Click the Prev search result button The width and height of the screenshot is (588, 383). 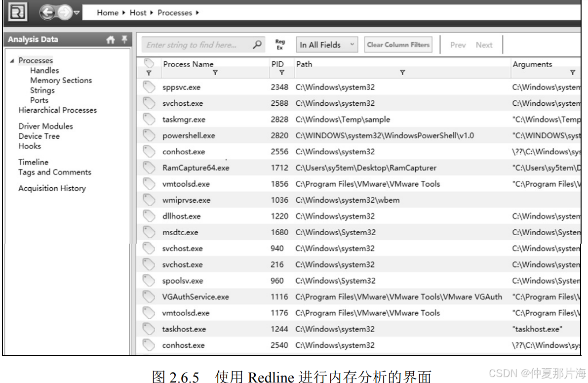click(x=458, y=45)
